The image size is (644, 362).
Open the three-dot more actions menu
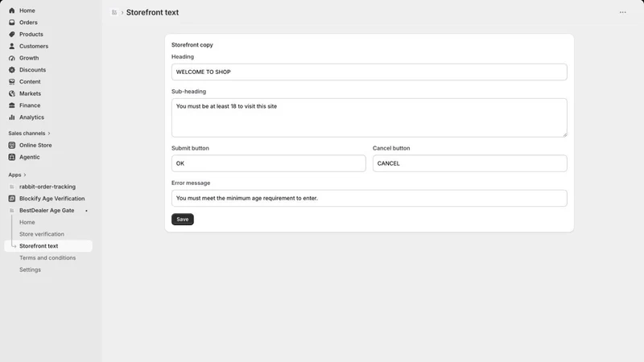point(622,12)
